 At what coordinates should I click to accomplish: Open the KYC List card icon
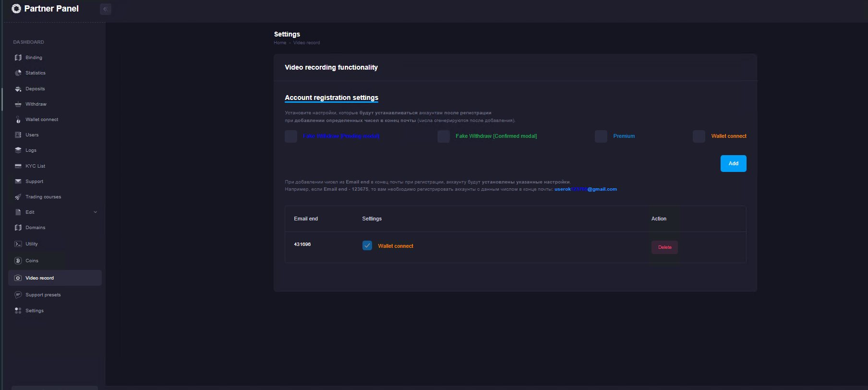point(18,166)
